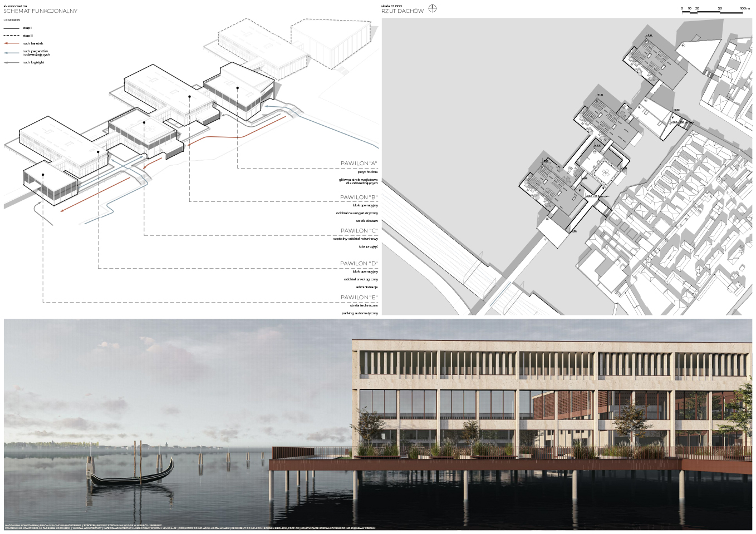Viewport: 756px width, 534px height.
Task: Click the north arrow compass symbol
Action: point(433,8)
